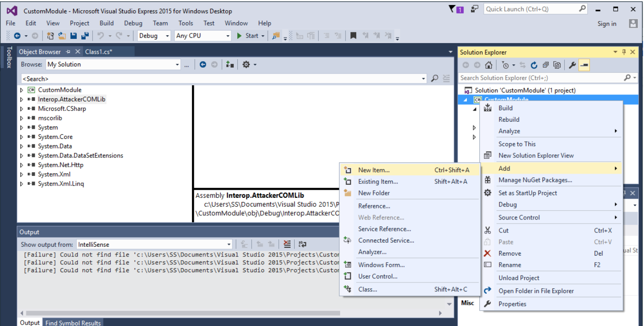Viewport: 644px width, 326px height.
Task: Choose Windows Form... from Add submenu
Action: point(409,265)
